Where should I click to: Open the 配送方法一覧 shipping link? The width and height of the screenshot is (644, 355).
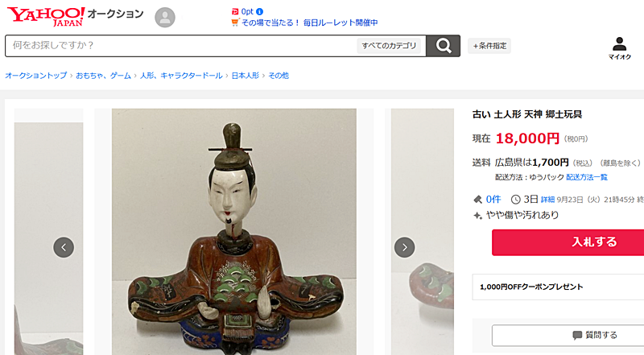[x=587, y=177]
